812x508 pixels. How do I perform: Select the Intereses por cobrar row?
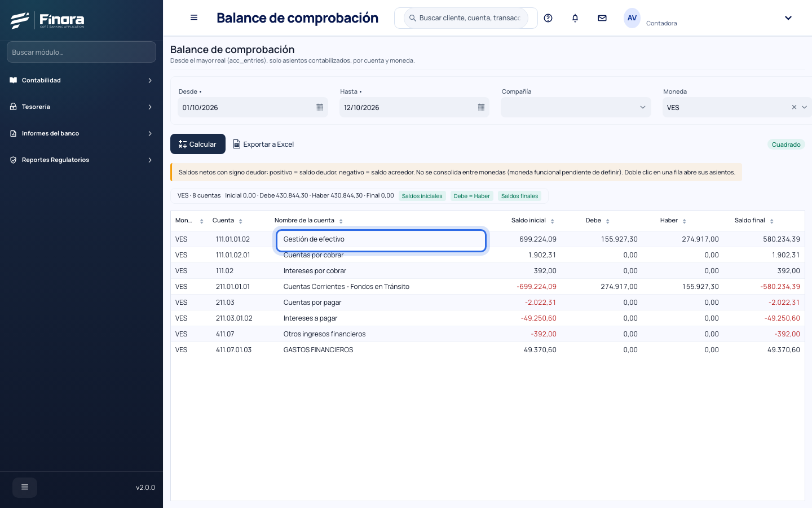487,271
